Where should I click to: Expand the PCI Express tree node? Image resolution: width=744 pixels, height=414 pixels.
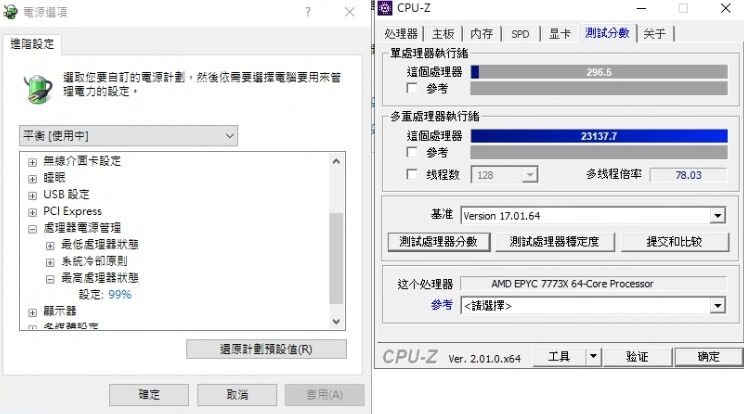(32, 212)
